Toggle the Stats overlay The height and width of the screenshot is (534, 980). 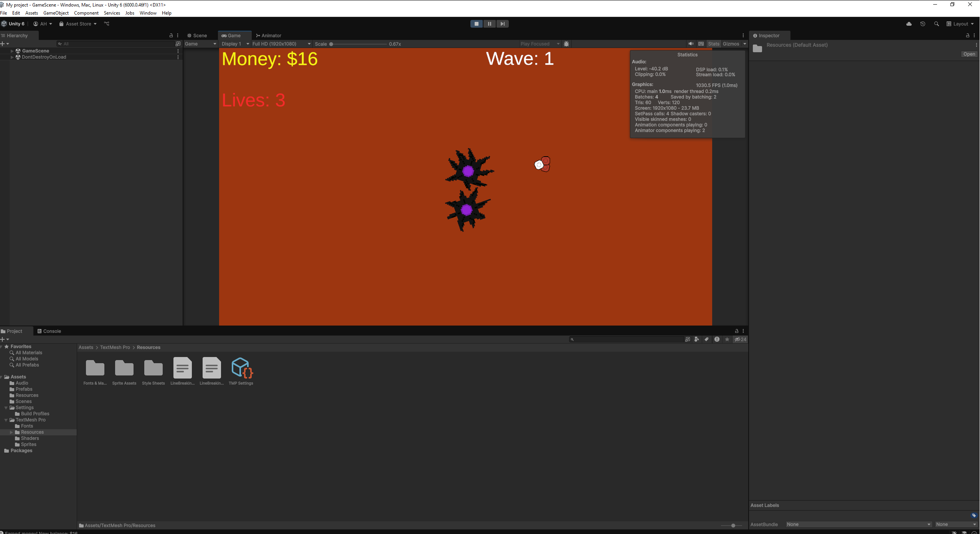coord(713,44)
